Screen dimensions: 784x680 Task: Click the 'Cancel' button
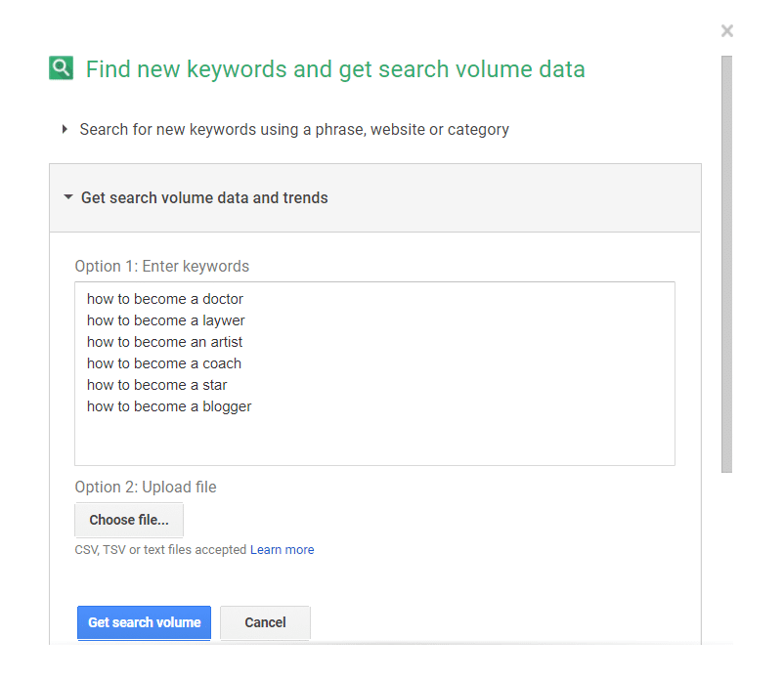pyautogui.click(x=265, y=622)
